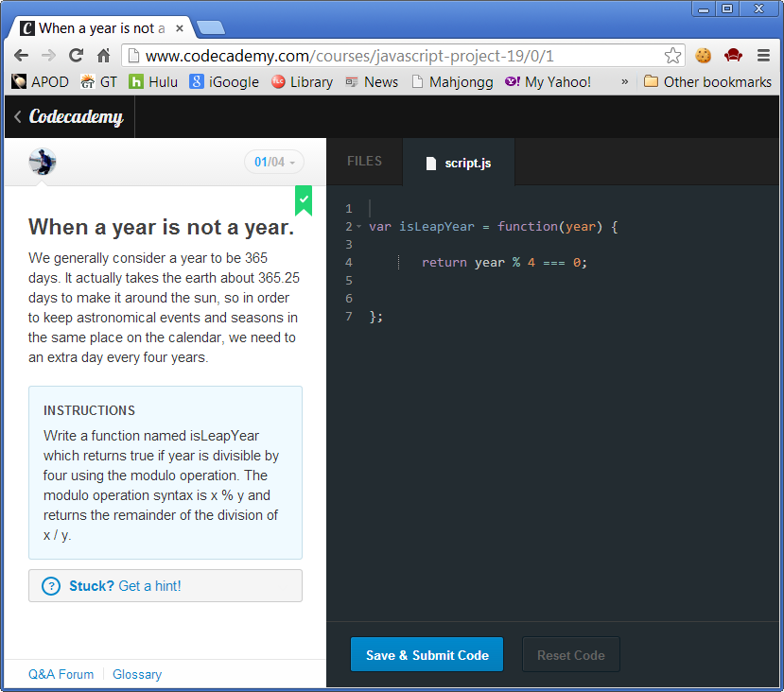This screenshot has height=692, width=784.
Task: Collapse the isLeapYear function fold on line 2
Action: pos(357,227)
